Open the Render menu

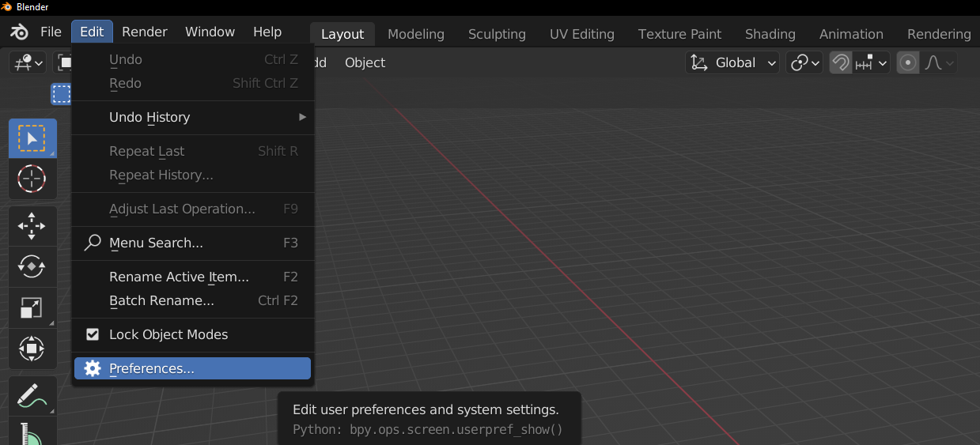[x=145, y=32]
